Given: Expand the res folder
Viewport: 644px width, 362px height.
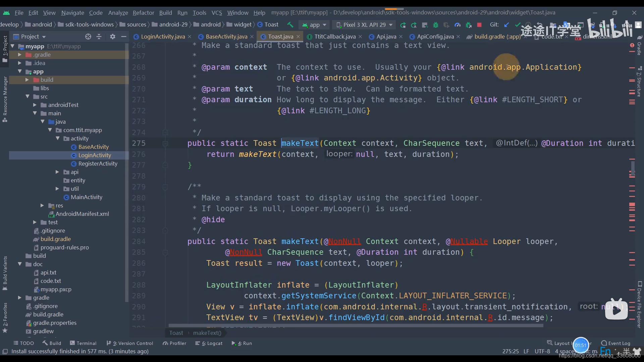Looking at the screenshot, I should tap(42, 205).
